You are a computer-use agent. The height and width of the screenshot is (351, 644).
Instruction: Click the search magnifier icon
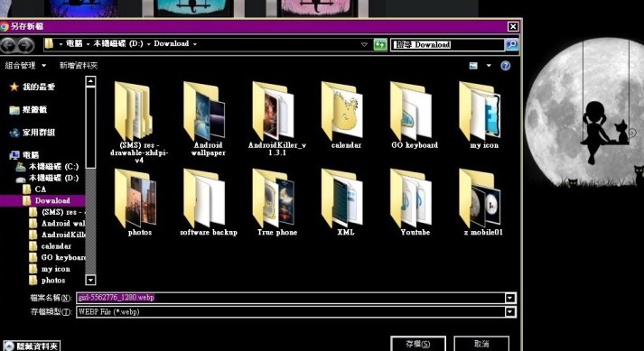512,44
